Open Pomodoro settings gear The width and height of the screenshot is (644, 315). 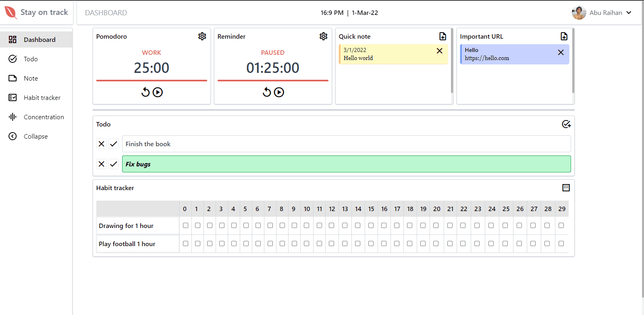[x=202, y=36]
